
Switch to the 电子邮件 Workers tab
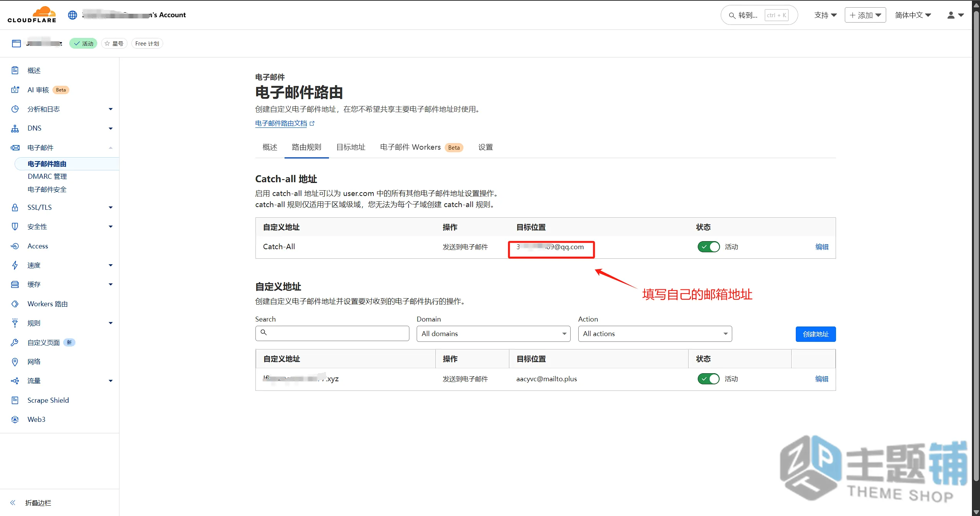point(421,147)
